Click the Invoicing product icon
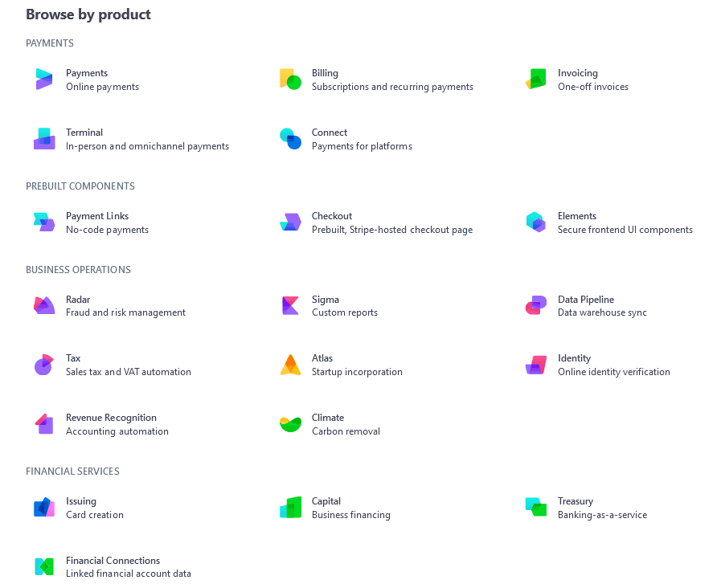The image size is (725, 588). [536, 79]
